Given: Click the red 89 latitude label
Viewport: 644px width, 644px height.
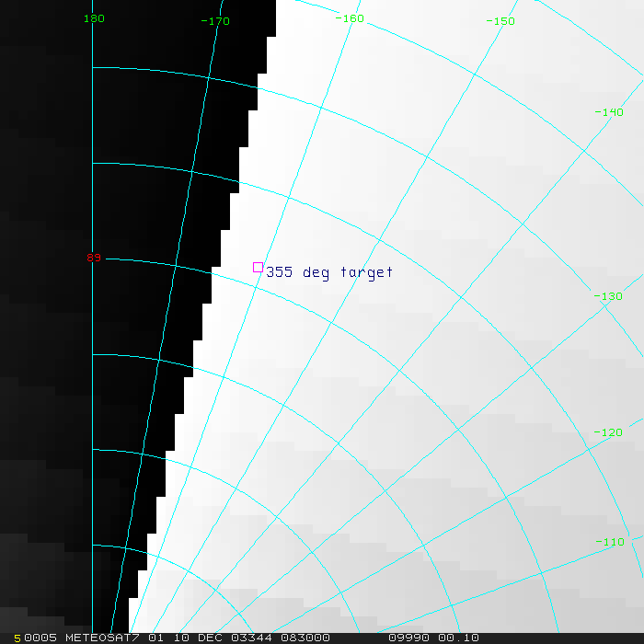Looking at the screenshot, I should coord(94,258).
